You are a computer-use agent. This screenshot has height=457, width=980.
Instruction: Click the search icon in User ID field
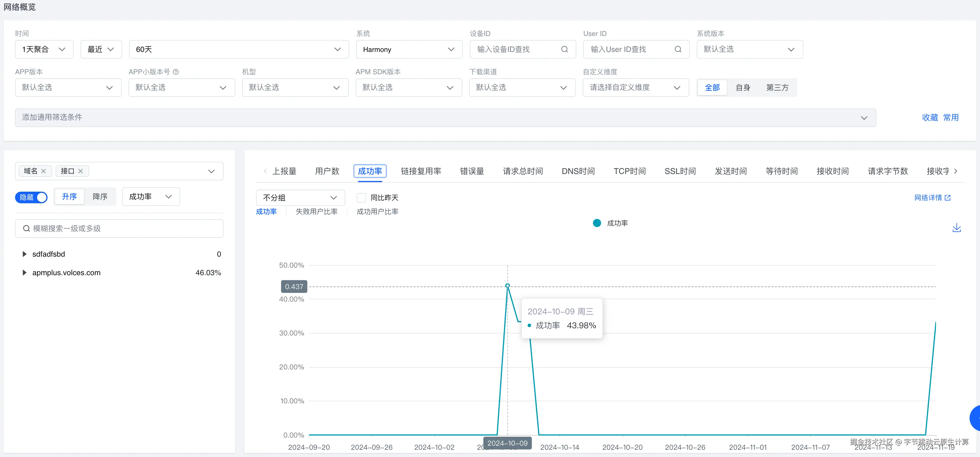pos(678,49)
